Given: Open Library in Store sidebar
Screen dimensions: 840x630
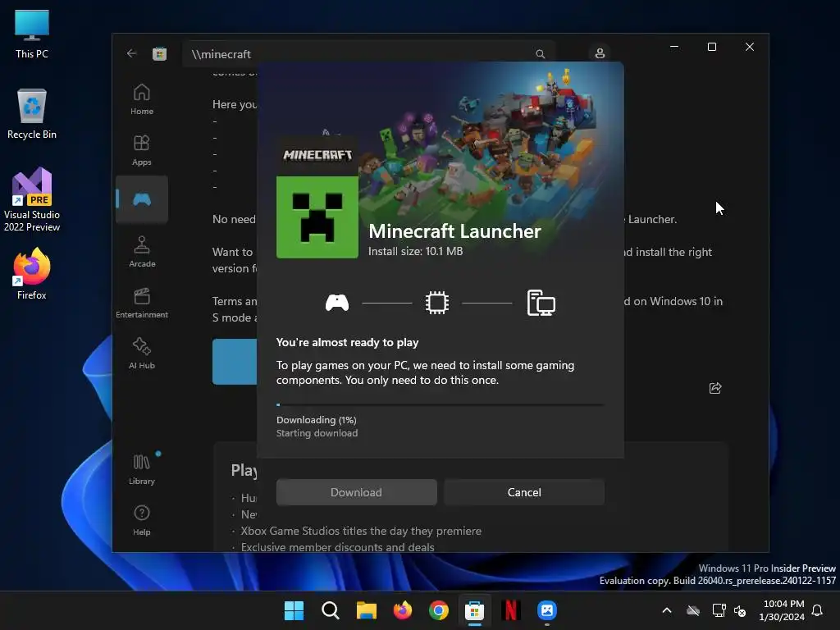Looking at the screenshot, I should tap(142, 470).
